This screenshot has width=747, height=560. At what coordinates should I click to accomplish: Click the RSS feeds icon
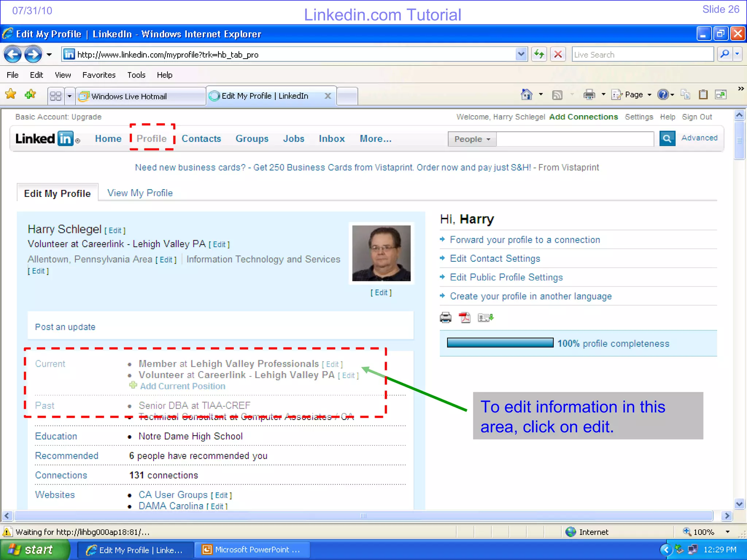(557, 95)
